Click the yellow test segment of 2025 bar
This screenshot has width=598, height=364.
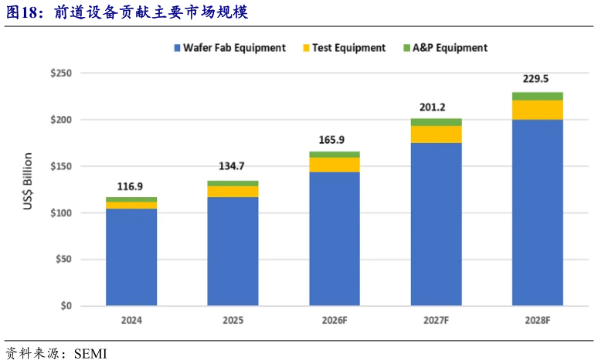pyautogui.click(x=233, y=192)
